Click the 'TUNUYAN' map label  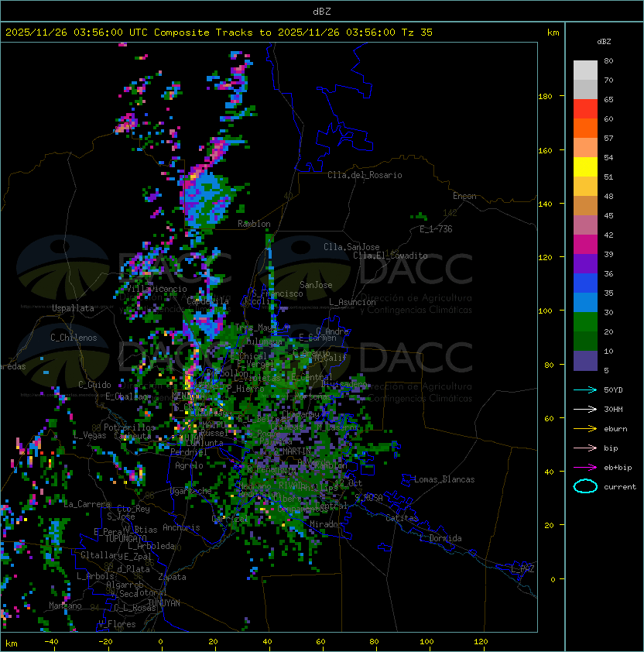(x=164, y=603)
